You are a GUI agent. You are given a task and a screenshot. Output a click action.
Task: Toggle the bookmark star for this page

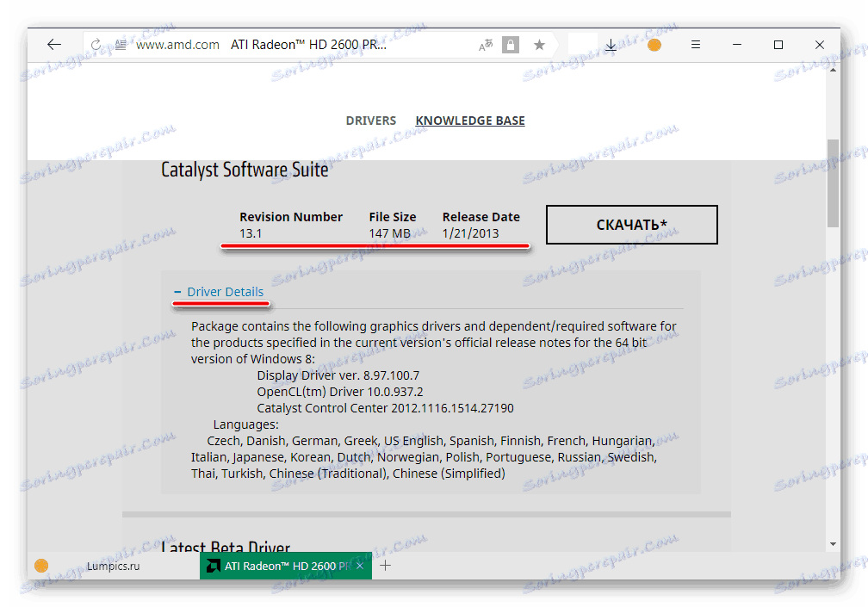tap(540, 44)
